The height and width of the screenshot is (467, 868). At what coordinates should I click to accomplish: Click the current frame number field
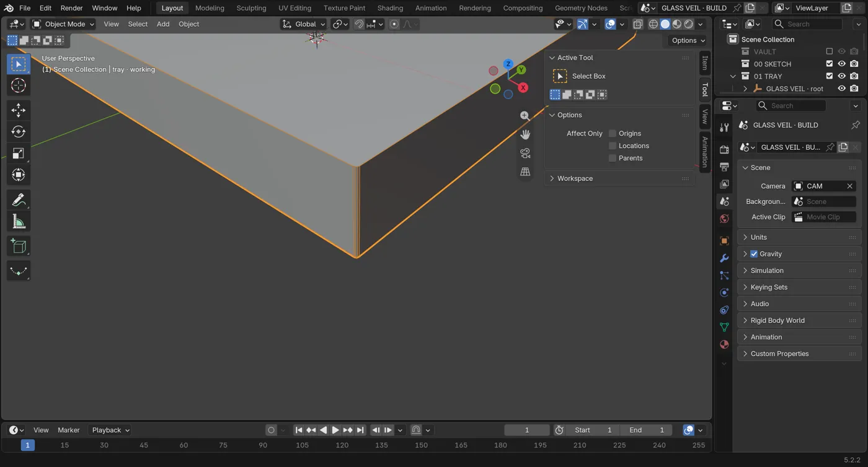[527, 430]
